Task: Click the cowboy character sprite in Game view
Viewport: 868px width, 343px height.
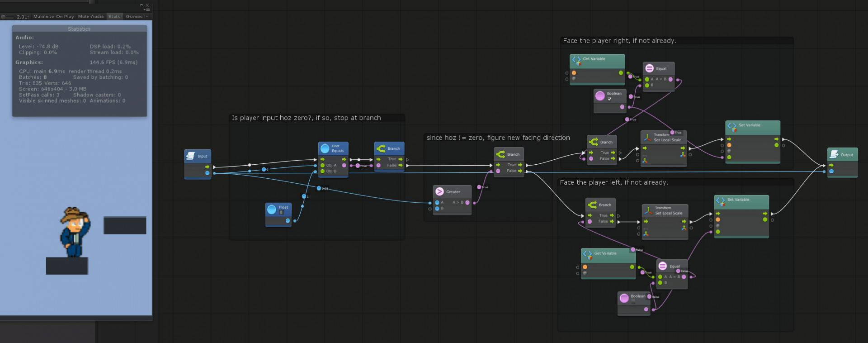Action: pos(75,232)
